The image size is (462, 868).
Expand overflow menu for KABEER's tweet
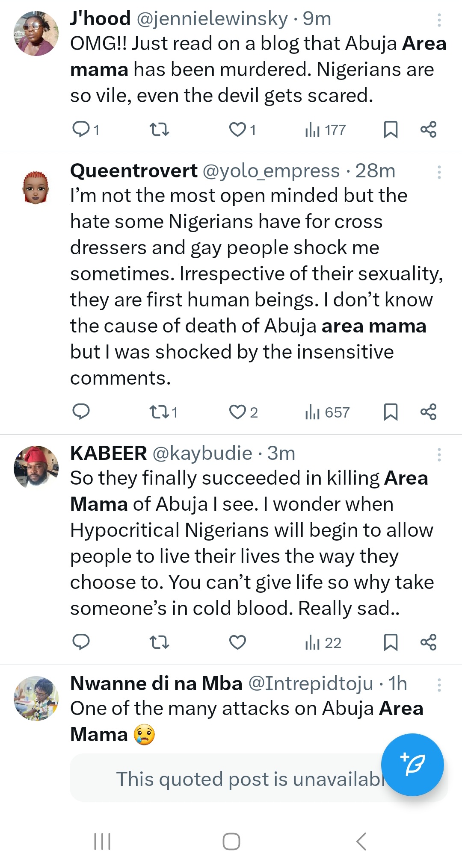click(x=439, y=454)
